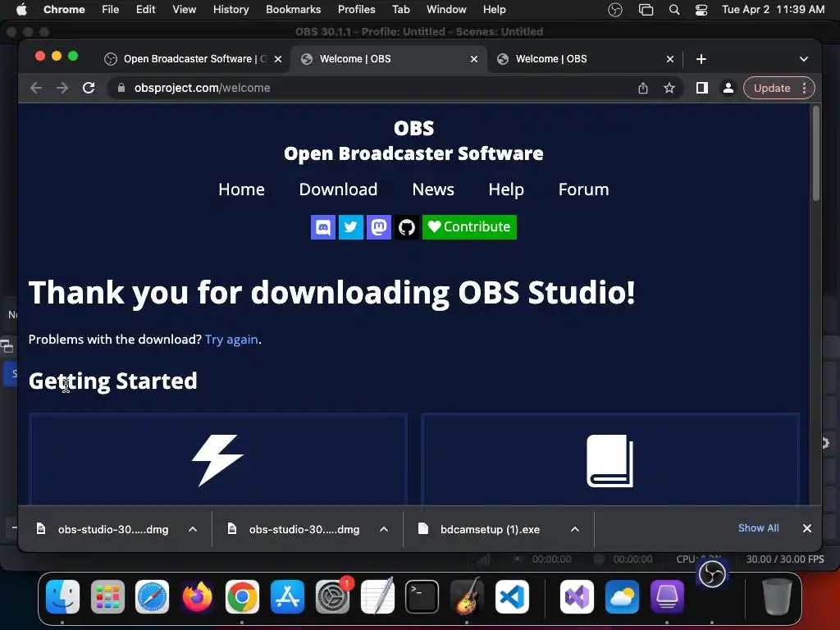Click the book guide card icon
Viewport: 840px width, 630px height.
(609, 461)
